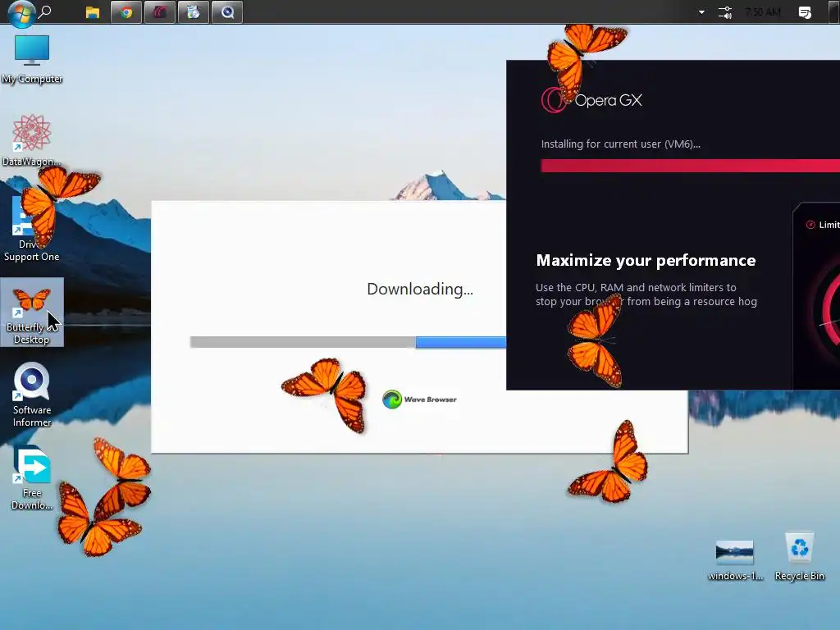This screenshot has width=840, height=630.
Task: Click the Opera GX logo
Action: point(591,100)
